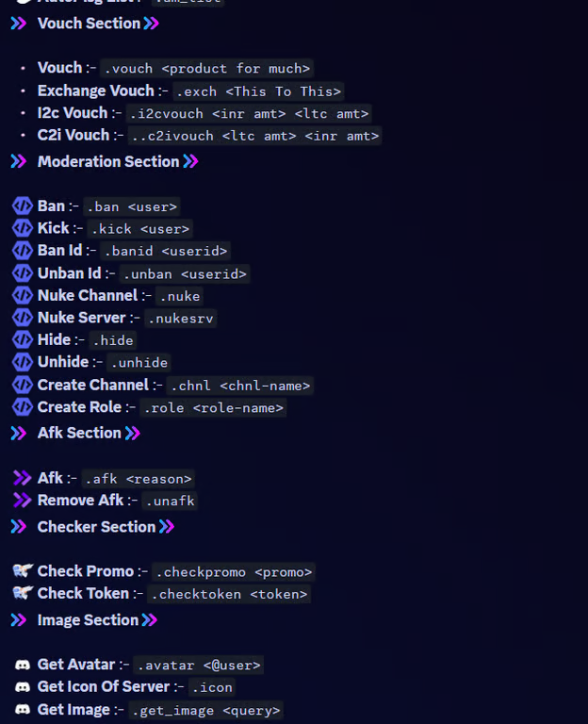Click the .get_image <query> code block
588x724 pixels.
click(x=205, y=711)
